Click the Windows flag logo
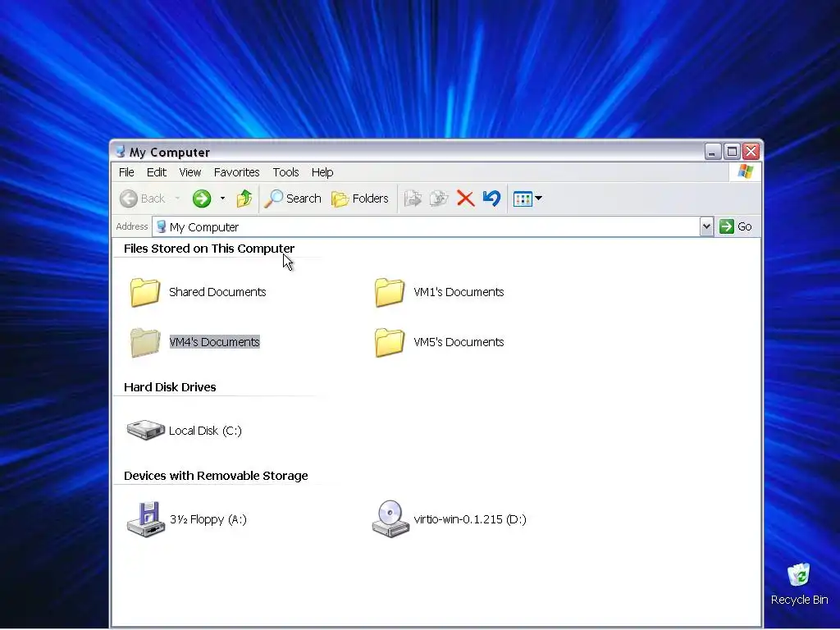 pos(745,172)
